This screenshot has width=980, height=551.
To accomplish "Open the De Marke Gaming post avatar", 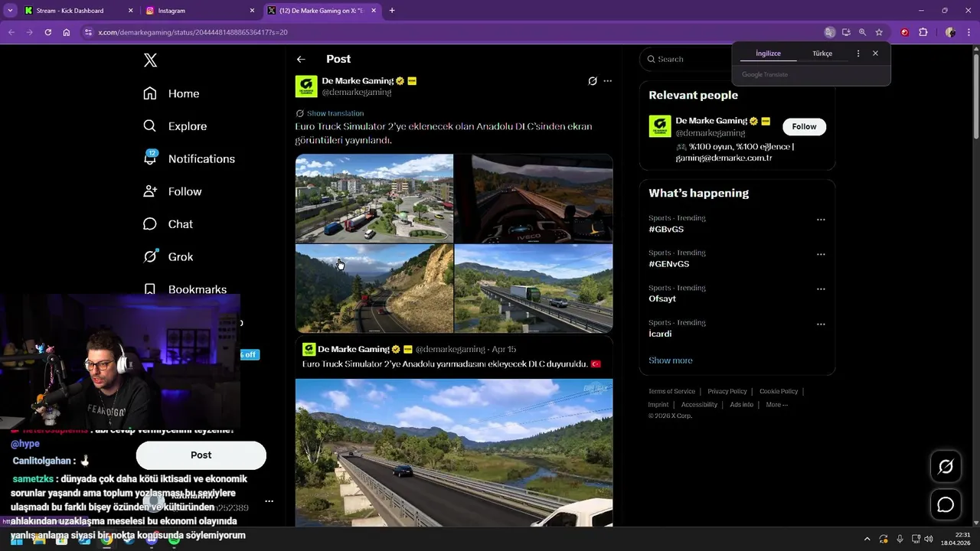I will point(306,86).
